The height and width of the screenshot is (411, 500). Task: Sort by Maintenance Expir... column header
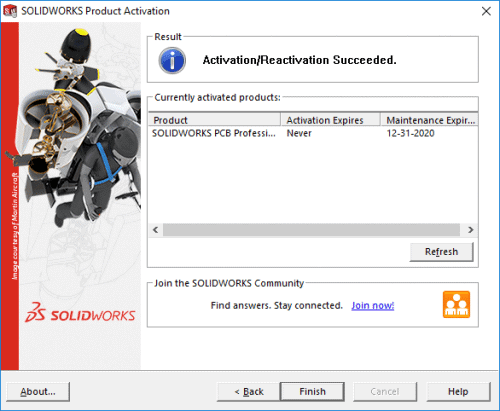[x=429, y=120]
